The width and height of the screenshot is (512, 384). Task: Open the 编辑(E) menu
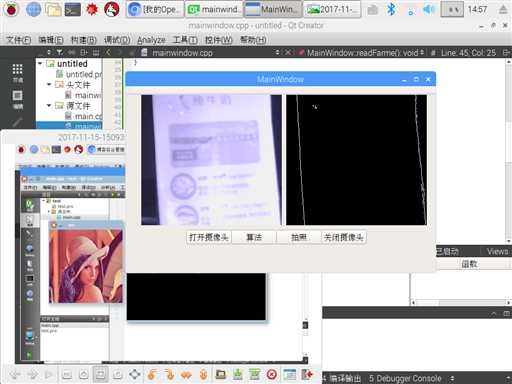(x=51, y=40)
